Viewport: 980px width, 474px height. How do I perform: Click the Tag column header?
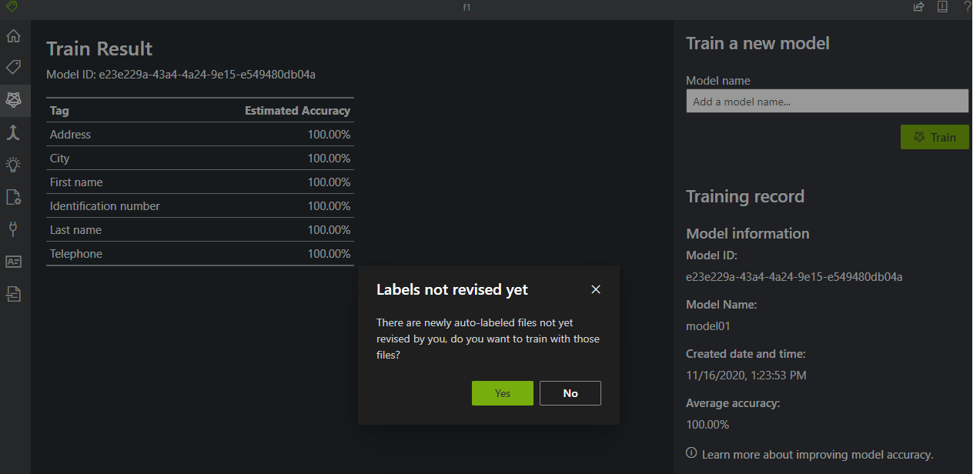tap(59, 110)
